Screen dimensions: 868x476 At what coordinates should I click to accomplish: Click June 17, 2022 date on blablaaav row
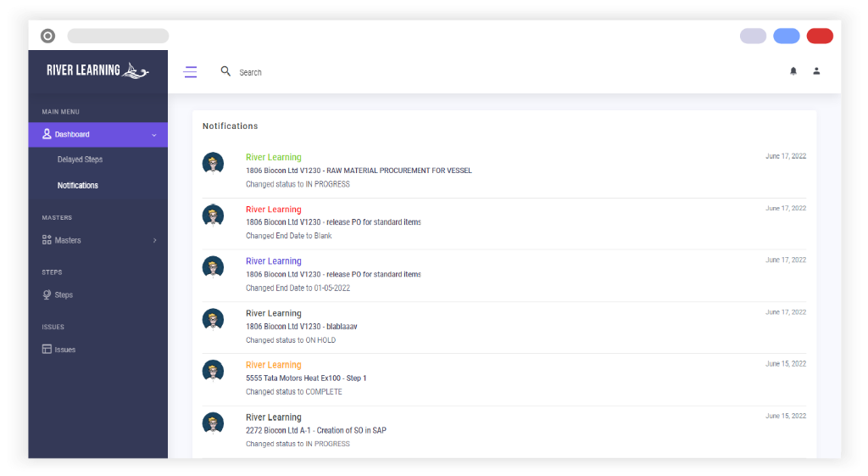786,312
